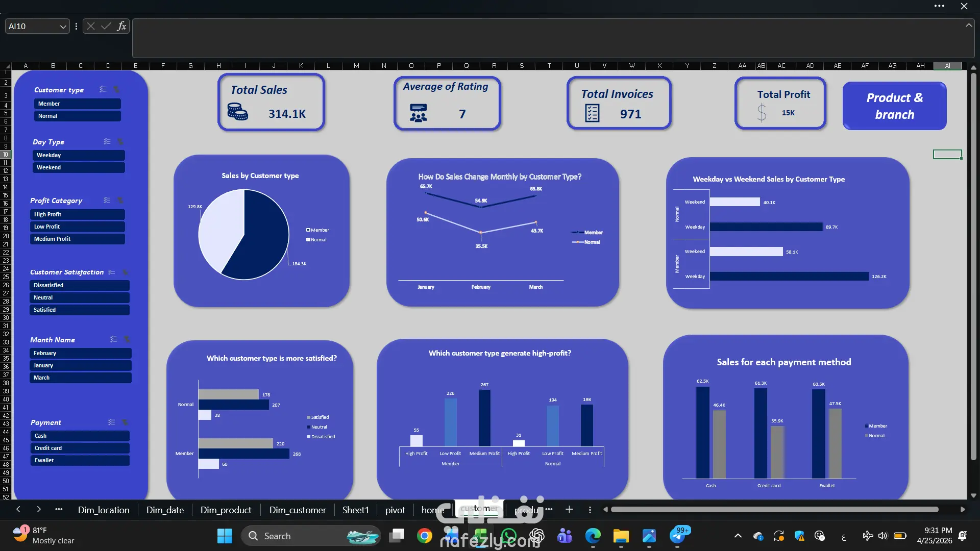This screenshot has height=551, width=980.
Task: Click the people icon in Average of Rating card
Action: click(418, 113)
